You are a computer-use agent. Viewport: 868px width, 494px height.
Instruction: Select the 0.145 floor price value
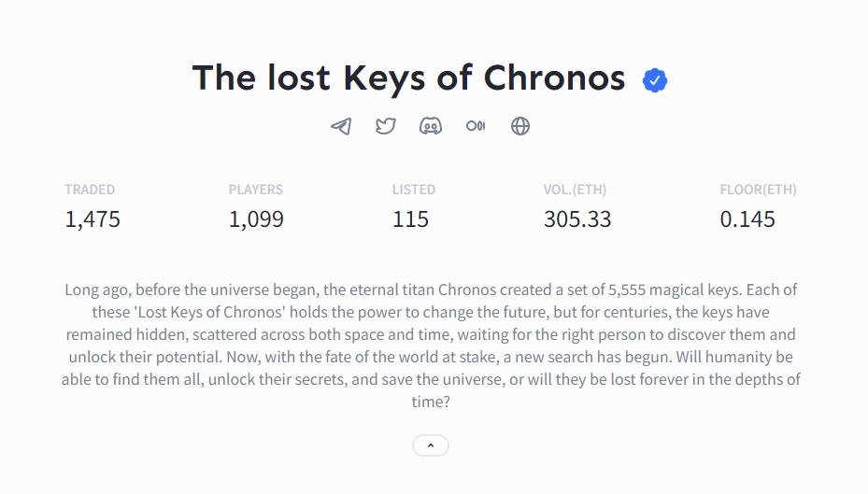point(747,219)
